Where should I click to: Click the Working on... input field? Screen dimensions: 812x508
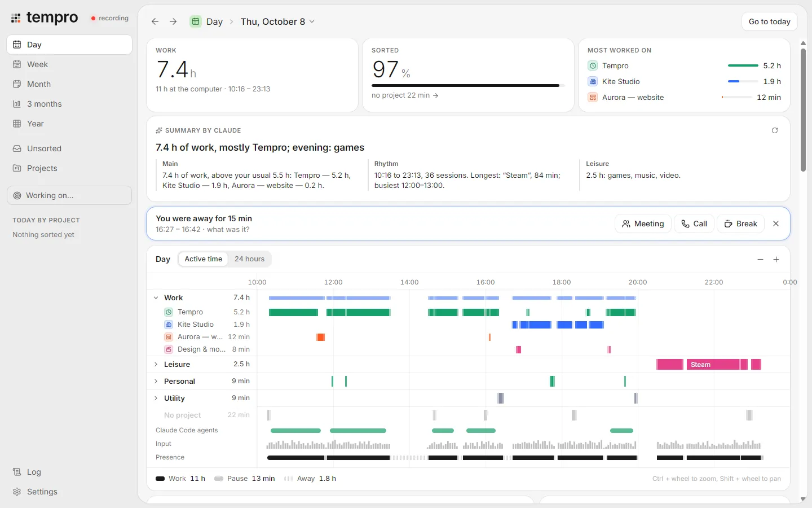pos(69,195)
